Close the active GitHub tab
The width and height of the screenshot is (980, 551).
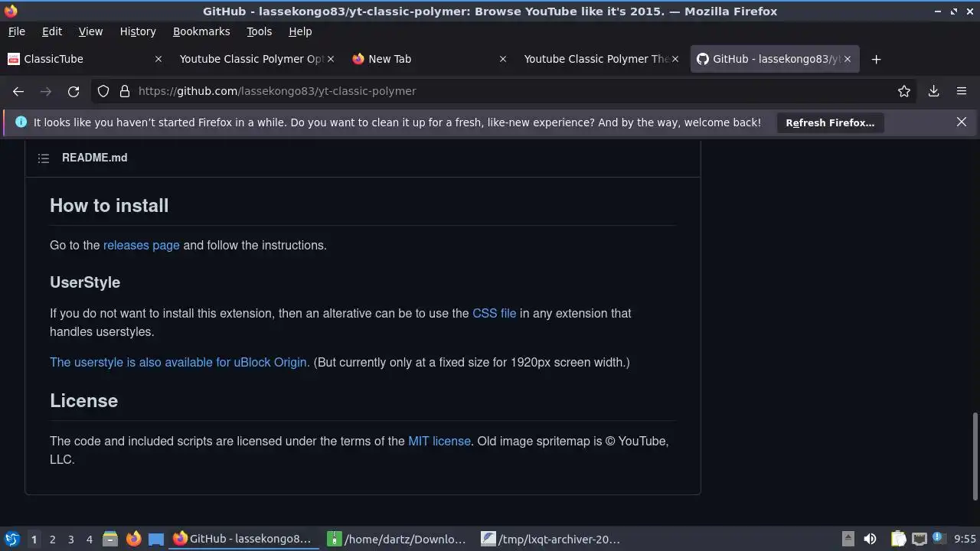(x=848, y=59)
